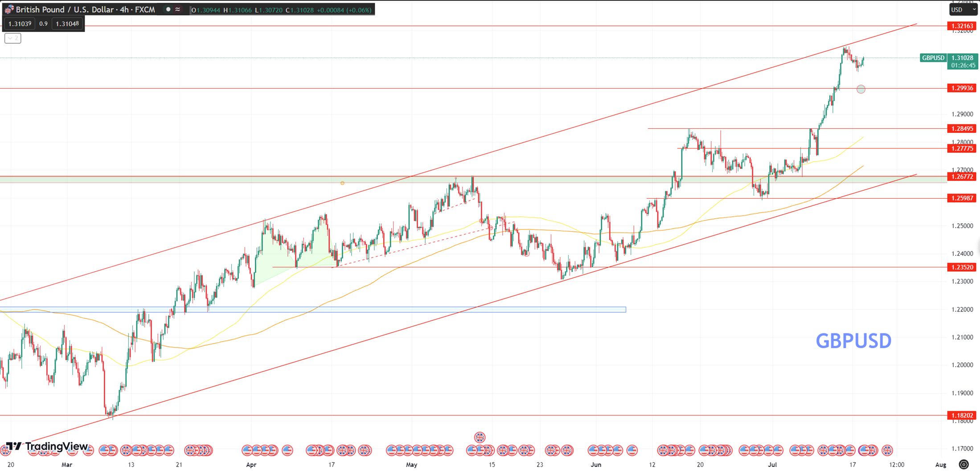The width and height of the screenshot is (980, 471).
Task: Select the 1.26772 price label
Action: (x=962, y=176)
